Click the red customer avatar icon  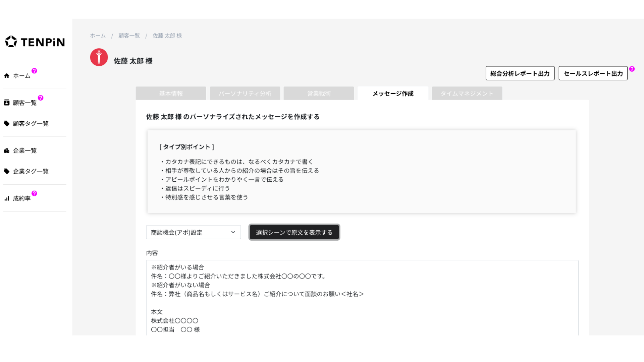(99, 57)
